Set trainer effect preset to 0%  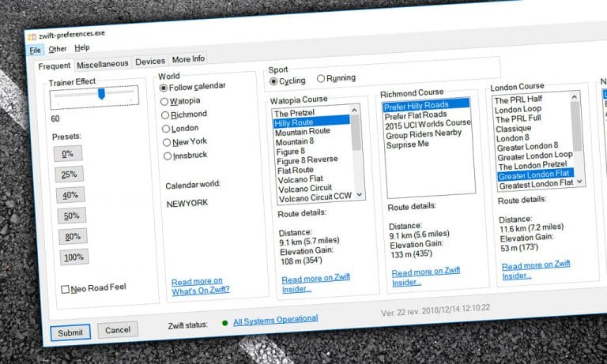coord(68,153)
